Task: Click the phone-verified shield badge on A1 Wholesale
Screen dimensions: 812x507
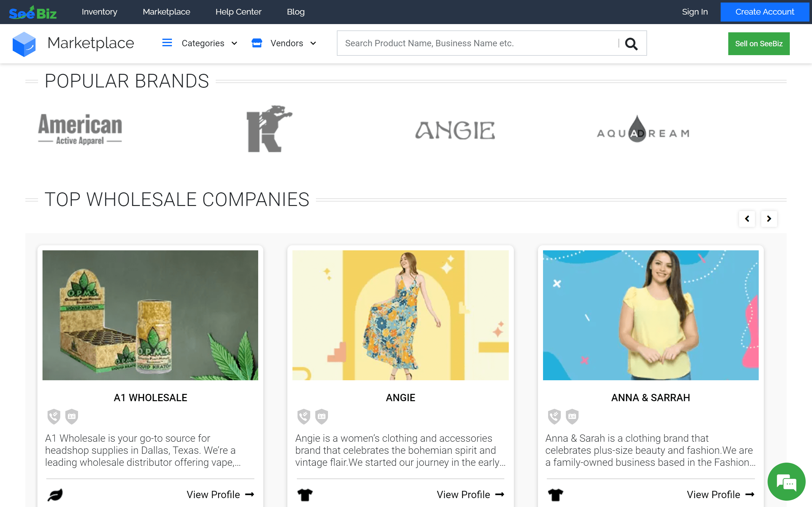Action: pyautogui.click(x=54, y=416)
